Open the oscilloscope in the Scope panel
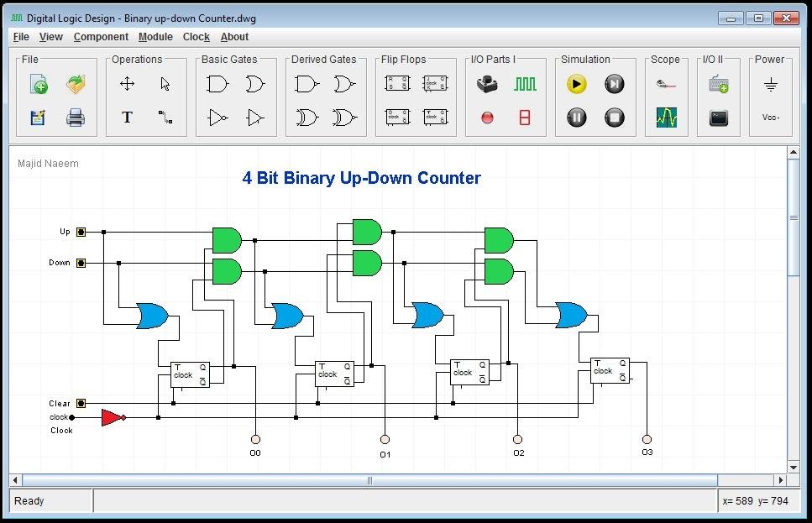This screenshot has height=523, width=812. 666,117
